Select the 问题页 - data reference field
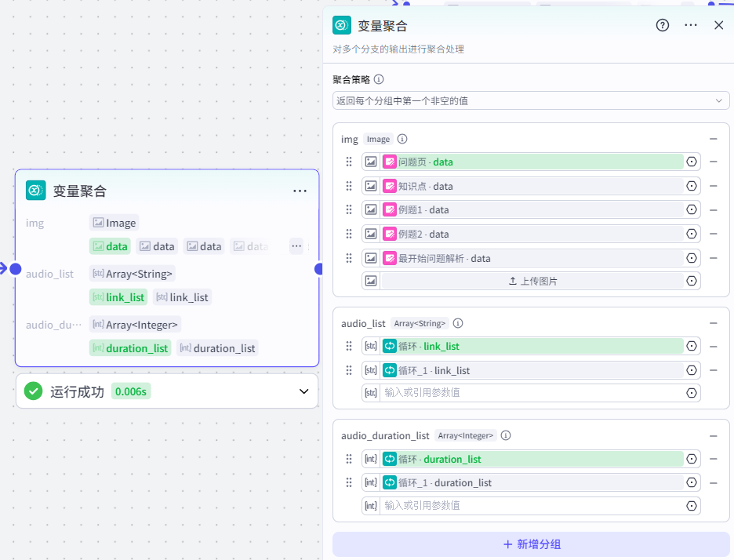The image size is (734, 560). click(x=532, y=162)
